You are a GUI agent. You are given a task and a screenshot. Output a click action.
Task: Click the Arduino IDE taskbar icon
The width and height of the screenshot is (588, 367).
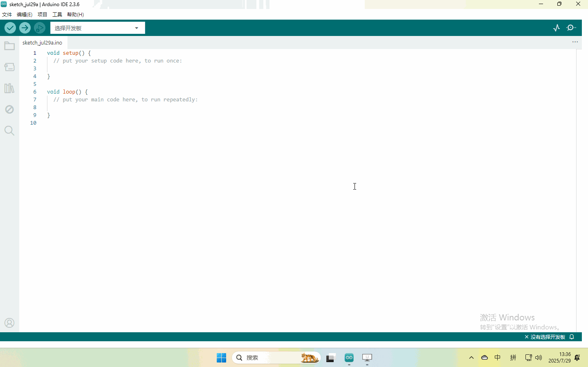pos(349,358)
